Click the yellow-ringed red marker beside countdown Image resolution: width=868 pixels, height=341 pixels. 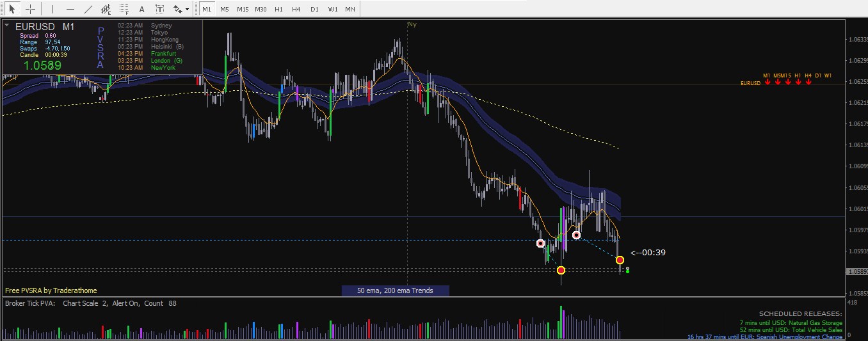click(620, 260)
